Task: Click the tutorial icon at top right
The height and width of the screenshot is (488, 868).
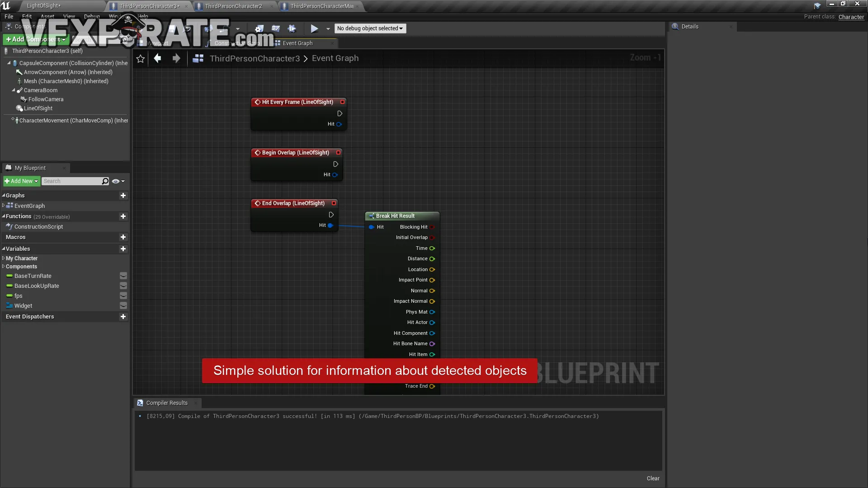Action: tap(817, 6)
